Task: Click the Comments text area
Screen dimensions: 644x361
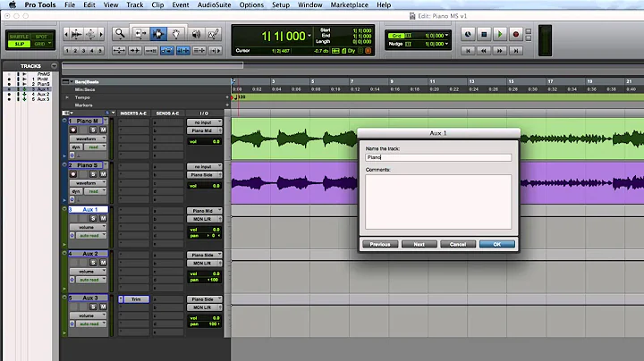Action: coord(438,201)
